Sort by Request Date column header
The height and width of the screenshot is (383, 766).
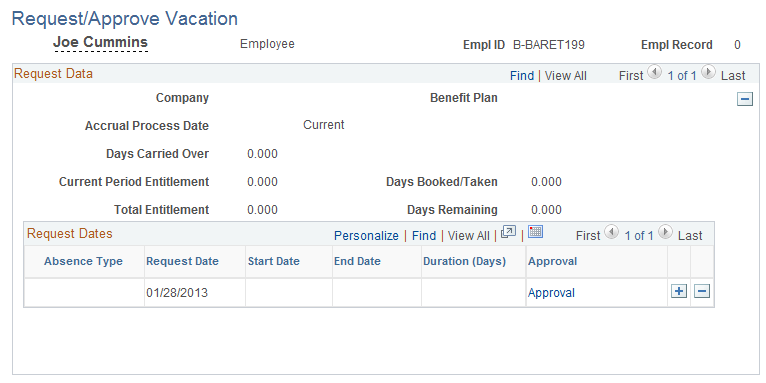[x=183, y=261]
